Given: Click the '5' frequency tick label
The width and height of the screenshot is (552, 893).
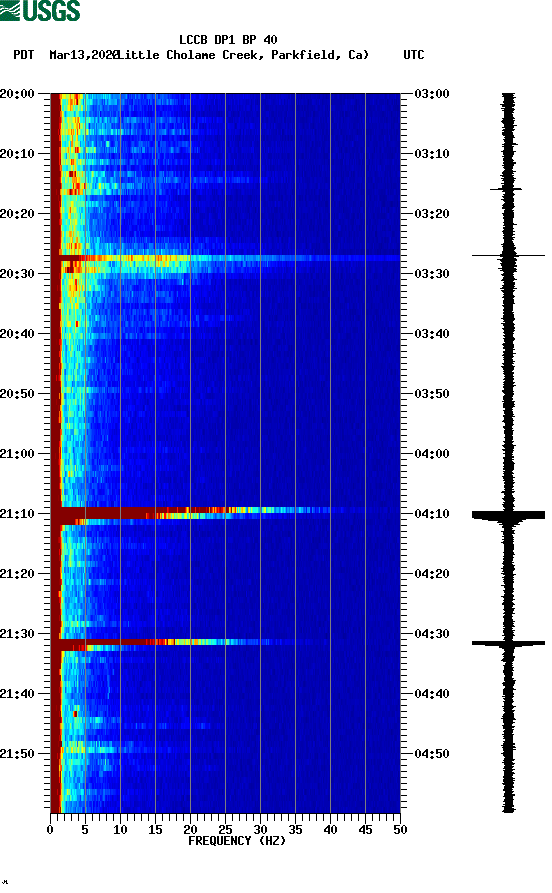Looking at the screenshot, I should (x=85, y=830).
